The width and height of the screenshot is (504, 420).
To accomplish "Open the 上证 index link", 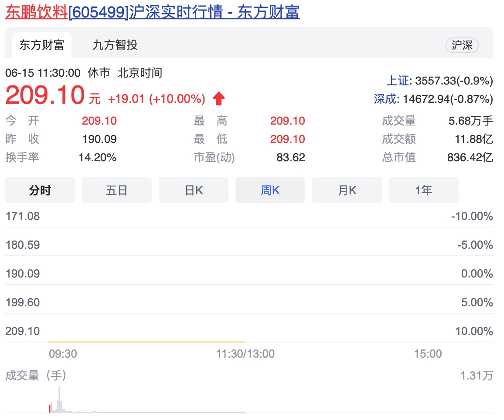I will [x=398, y=81].
